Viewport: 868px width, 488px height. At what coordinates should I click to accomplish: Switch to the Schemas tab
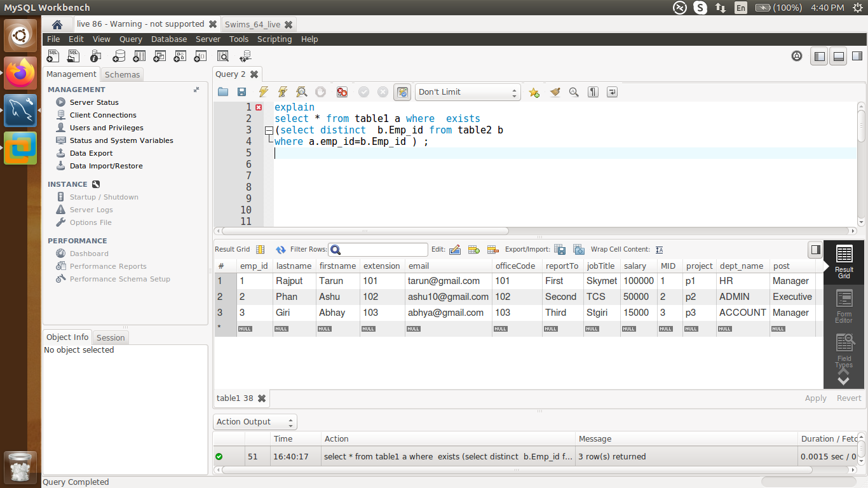tap(122, 74)
